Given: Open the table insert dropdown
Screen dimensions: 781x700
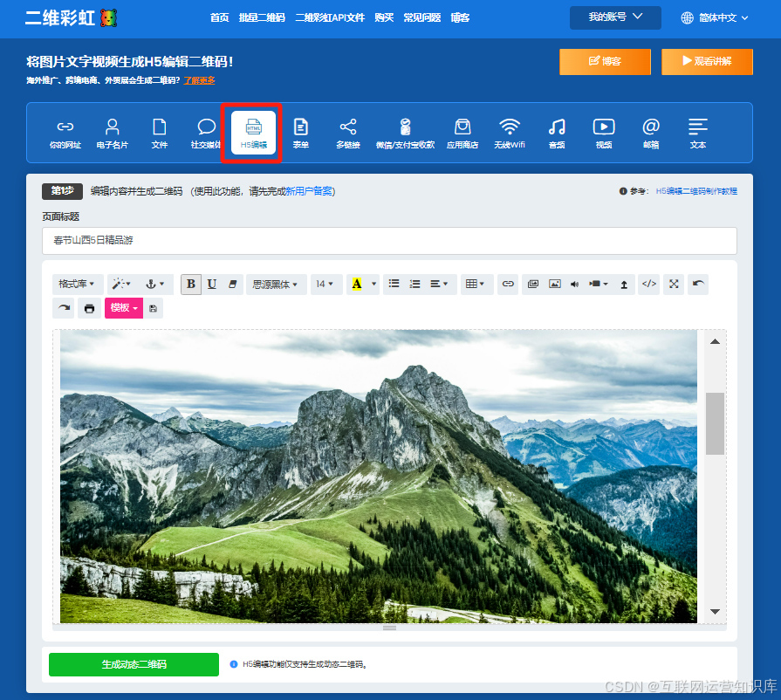Looking at the screenshot, I should coord(476,284).
